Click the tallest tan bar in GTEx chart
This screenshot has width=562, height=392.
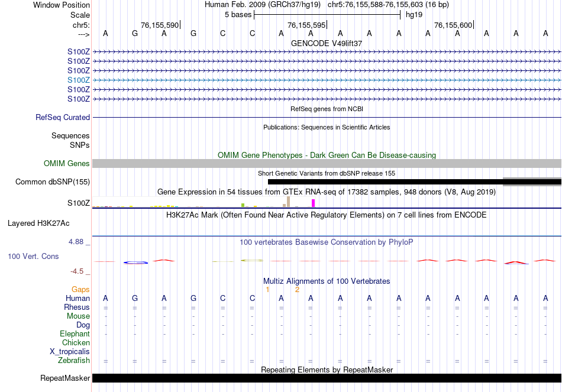(x=288, y=202)
